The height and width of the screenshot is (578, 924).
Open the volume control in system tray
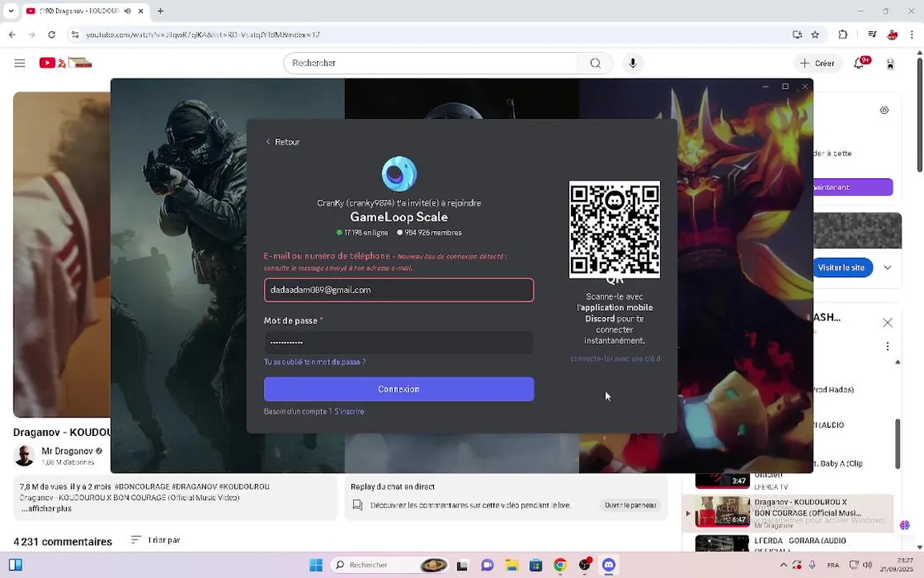coord(867,565)
